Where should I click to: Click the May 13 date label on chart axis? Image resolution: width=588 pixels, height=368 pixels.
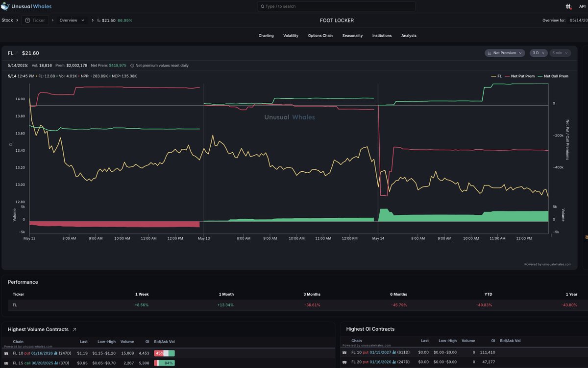204,238
